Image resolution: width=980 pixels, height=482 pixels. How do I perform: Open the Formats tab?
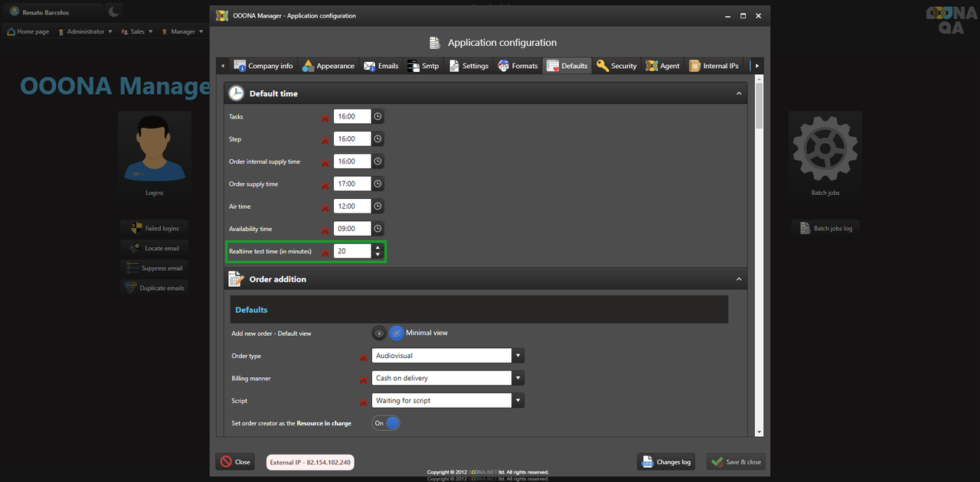coord(518,66)
